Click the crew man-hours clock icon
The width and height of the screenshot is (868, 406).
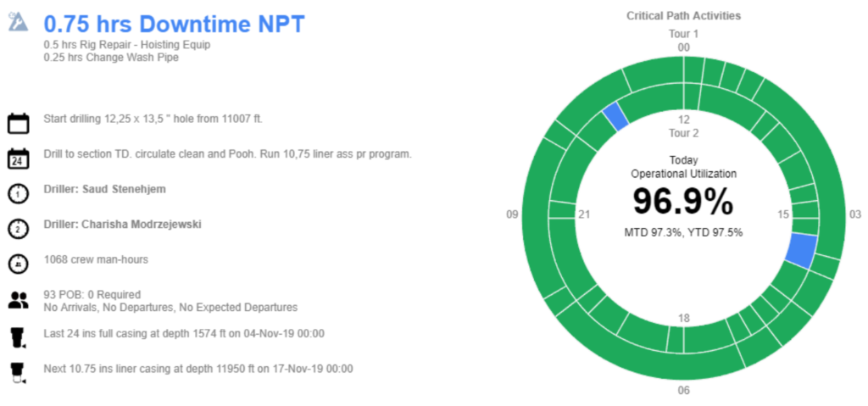point(19,264)
